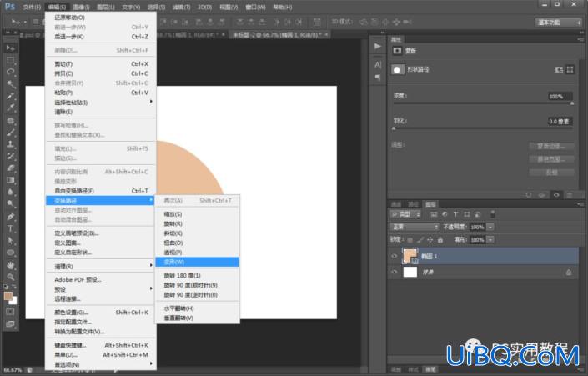Image resolution: width=588 pixels, height=376 pixels.
Task: Pick the Lasso tool
Action: coord(11,72)
